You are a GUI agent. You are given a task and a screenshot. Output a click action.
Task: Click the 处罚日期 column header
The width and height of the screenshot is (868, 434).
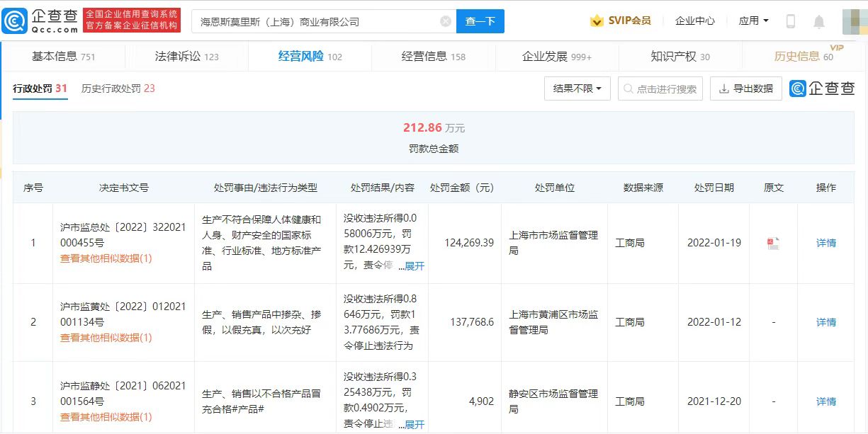click(714, 188)
